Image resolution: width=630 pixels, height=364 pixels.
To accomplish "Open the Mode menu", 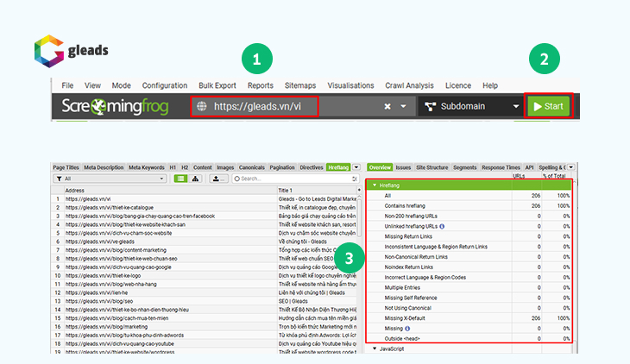I will 122,85.
